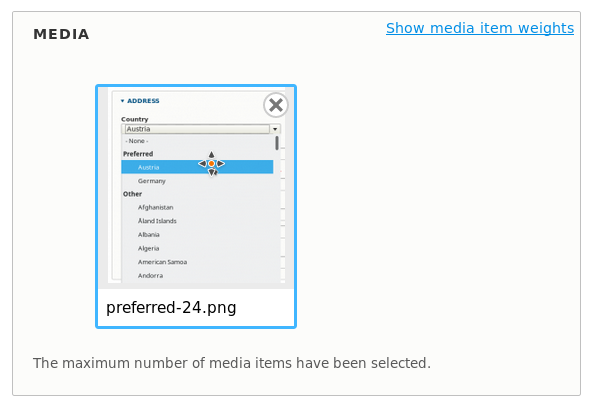Choose the '- None -' option
The height and width of the screenshot is (408, 597).
(x=137, y=141)
